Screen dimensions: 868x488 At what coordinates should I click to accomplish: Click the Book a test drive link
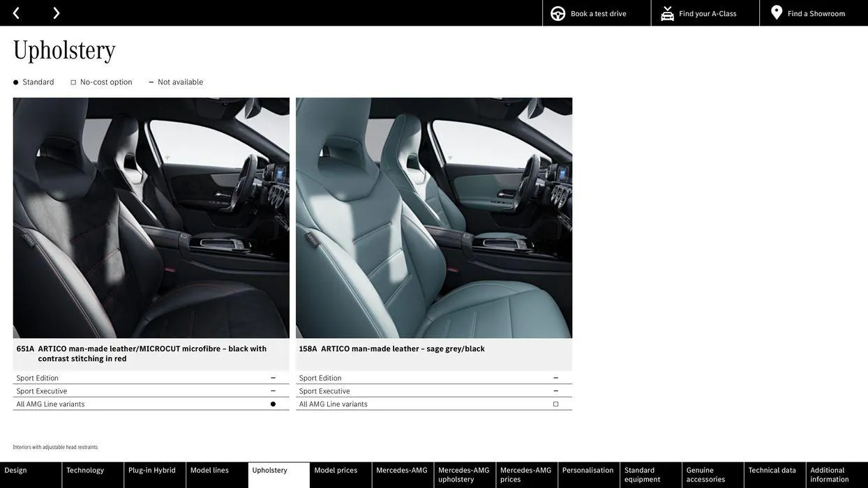pyautogui.click(x=598, y=14)
